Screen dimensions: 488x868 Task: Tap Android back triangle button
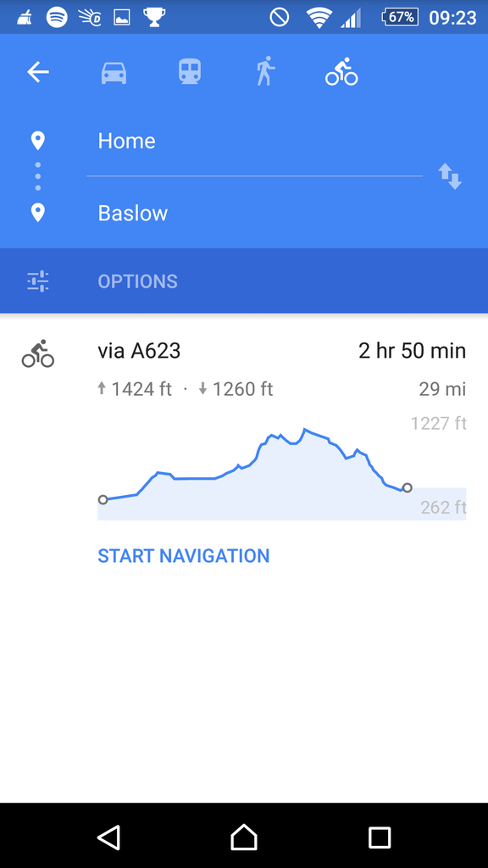[108, 837]
